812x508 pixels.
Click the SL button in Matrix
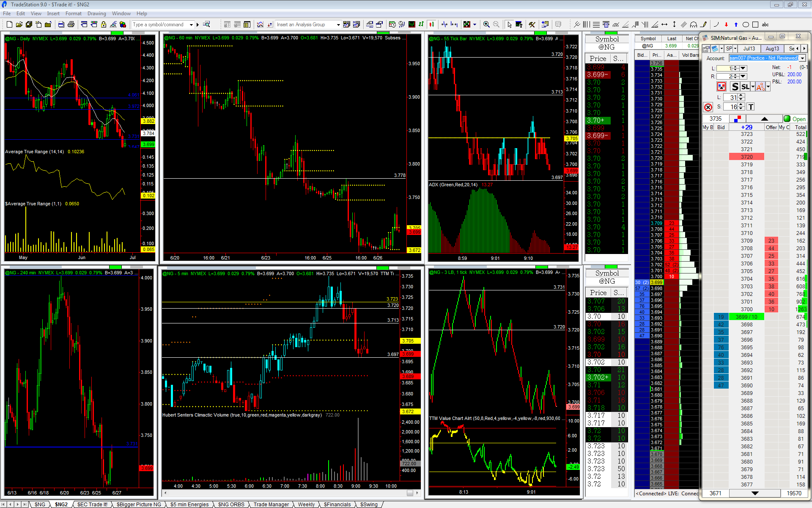coord(745,87)
